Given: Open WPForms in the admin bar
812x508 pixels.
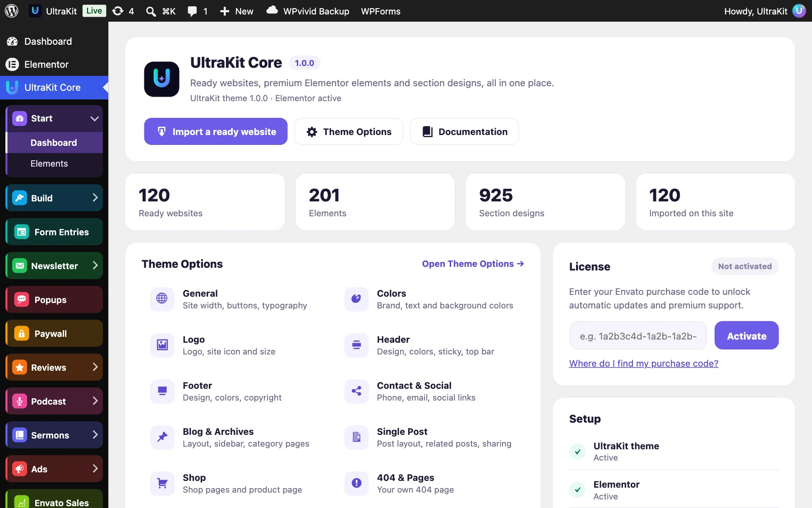Looking at the screenshot, I should (381, 11).
